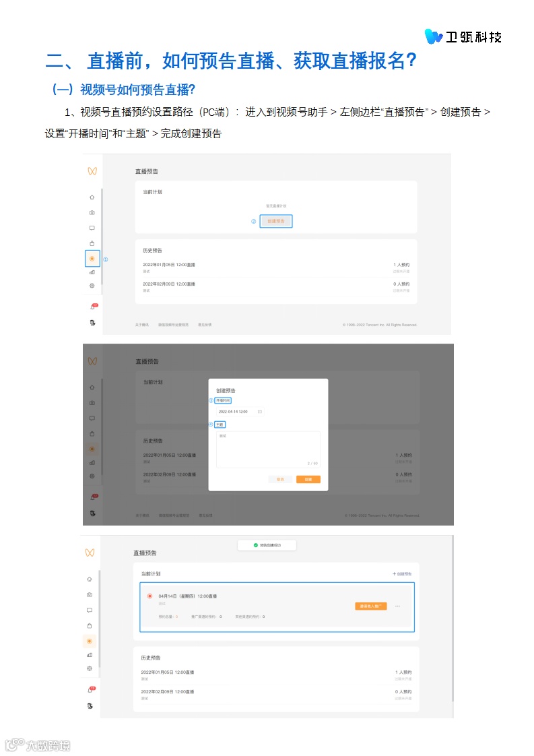Click the Tencent copyright text in the first screenshot
This screenshot has width=534, height=756.
tap(380, 325)
